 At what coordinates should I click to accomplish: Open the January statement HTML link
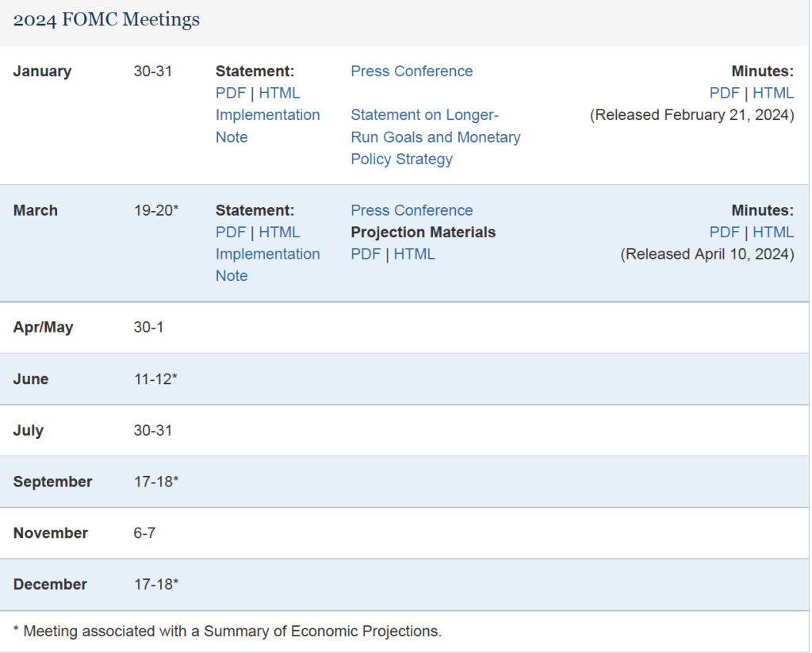click(279, 93)
